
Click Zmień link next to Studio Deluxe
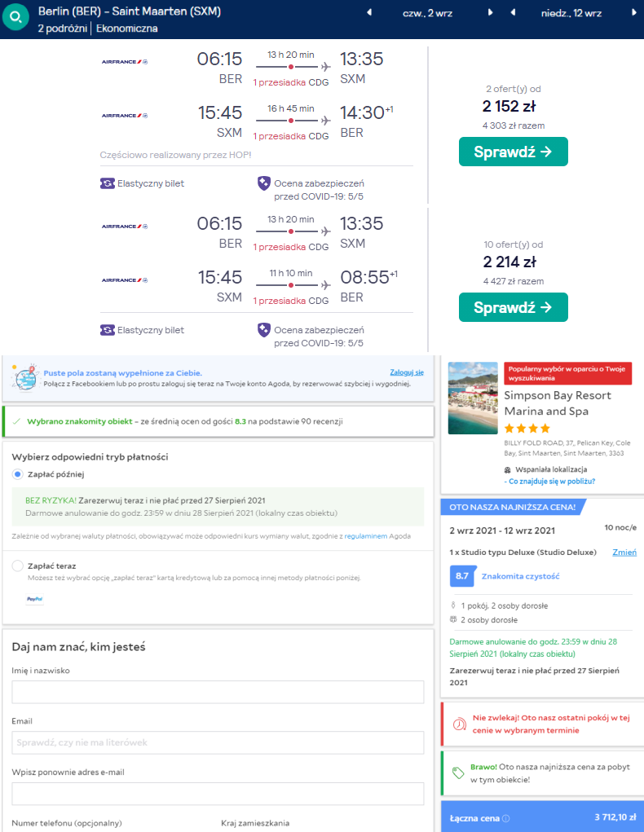coord(624,552)
